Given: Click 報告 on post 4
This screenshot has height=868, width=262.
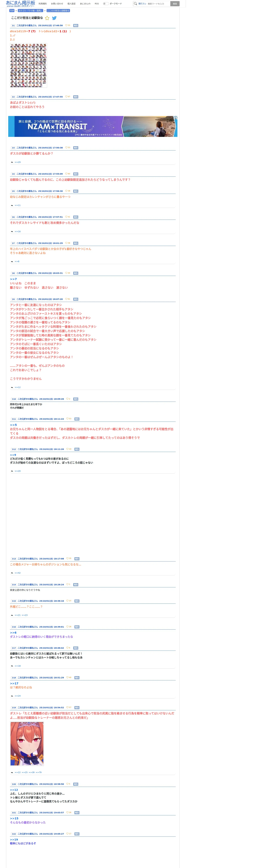Looking at the screenshot, I should pyautogui.click(x=76, y=174).
